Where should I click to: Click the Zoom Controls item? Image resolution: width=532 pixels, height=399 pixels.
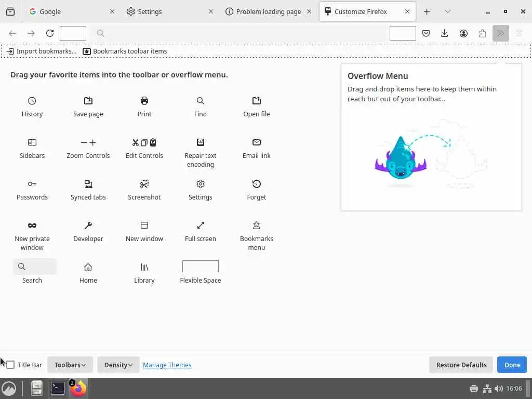tap(88, 149)
